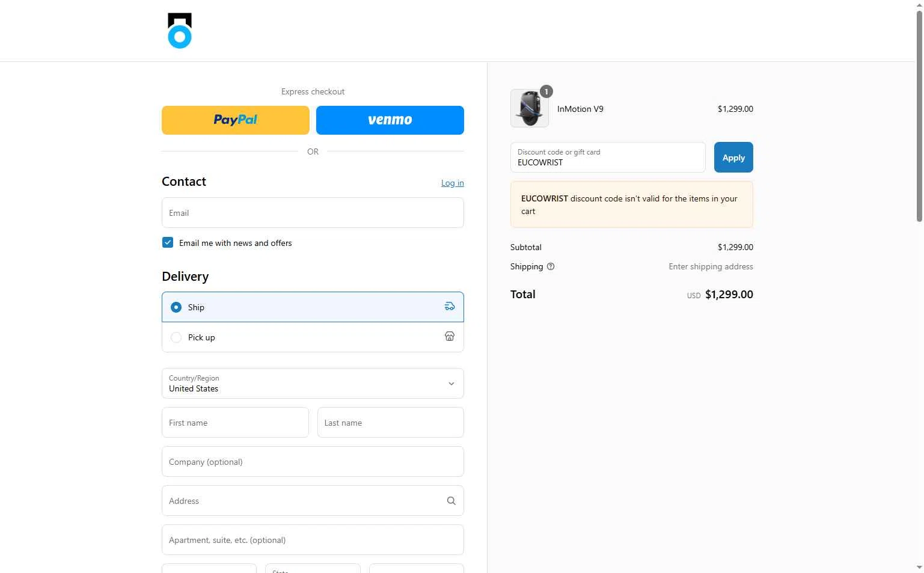Focus the Company (optional) field
This screenshot has width=924, height=573.
(x=313, y=462)
